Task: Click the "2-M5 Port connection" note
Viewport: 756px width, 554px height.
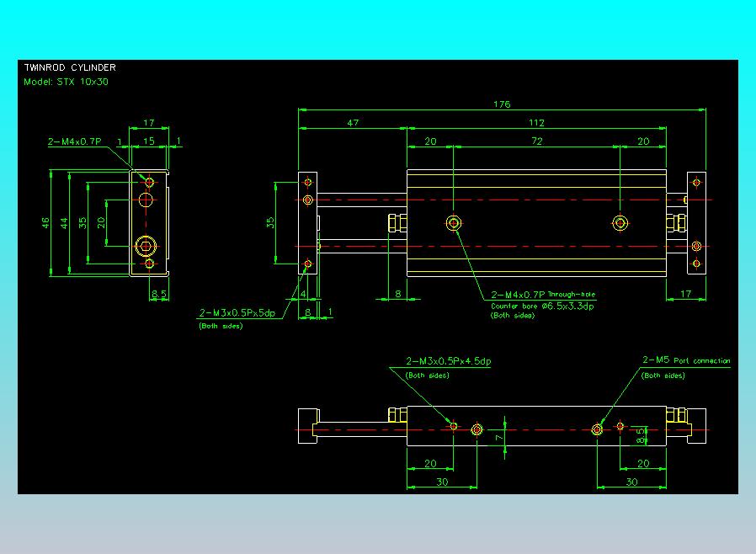Action: (x=686, y=360)
